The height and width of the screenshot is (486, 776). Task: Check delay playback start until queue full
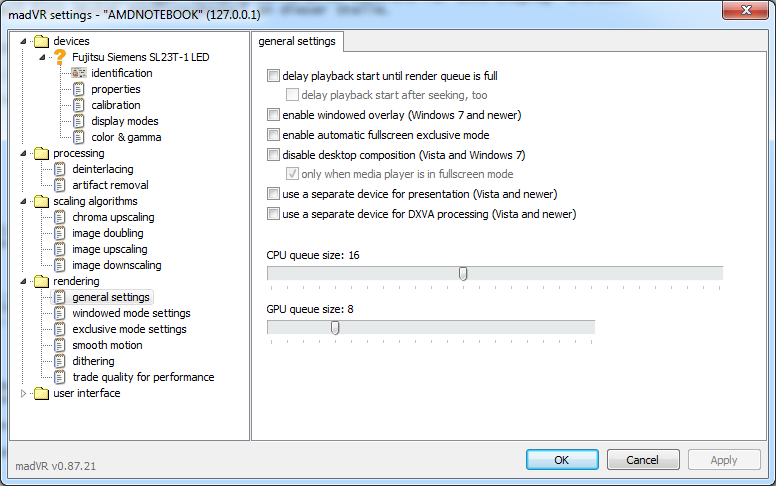click(274, 76)
